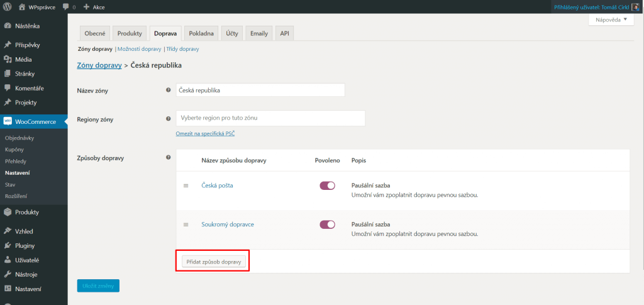Image resolution: width=644 pixels, height=305 pixels.
Task: Click Omezit na specifická PSČ link
Action: [x=206, y=134]
